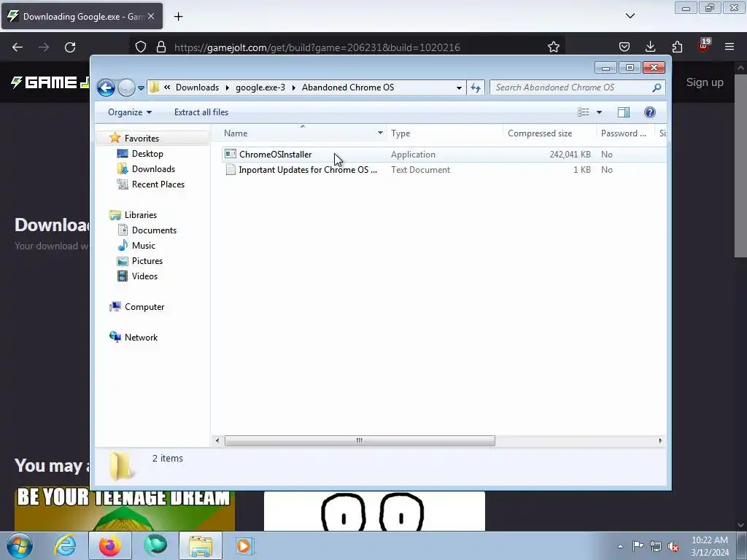Screen dimensions: 747x560
Task: Close the Downloading Google.exe browser tab
Action: coord(151,16)
